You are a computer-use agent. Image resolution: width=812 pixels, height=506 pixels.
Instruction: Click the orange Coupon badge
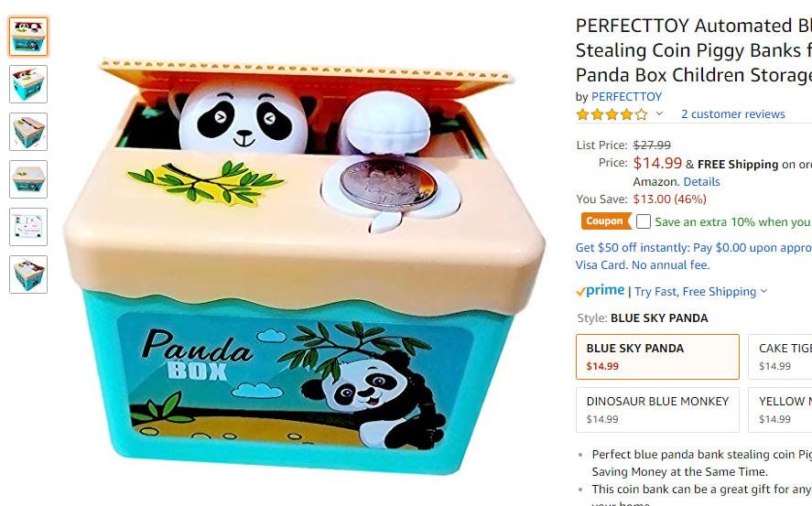(605, 221)
